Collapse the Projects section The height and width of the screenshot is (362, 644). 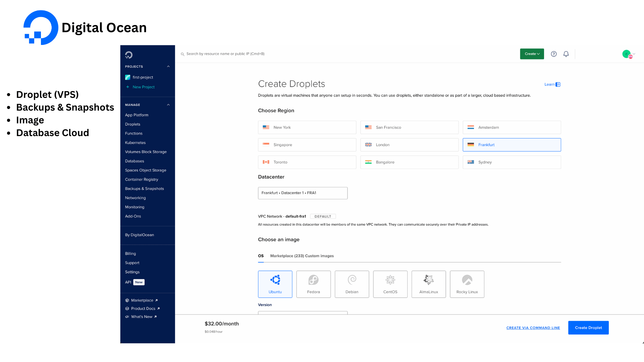[x=168, y=66]
